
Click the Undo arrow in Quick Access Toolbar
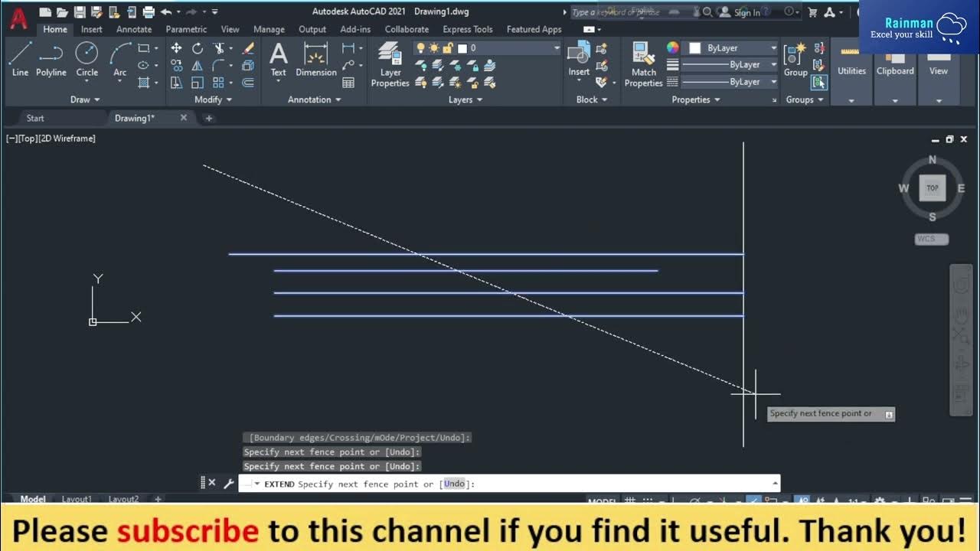(x=165, y=12)
